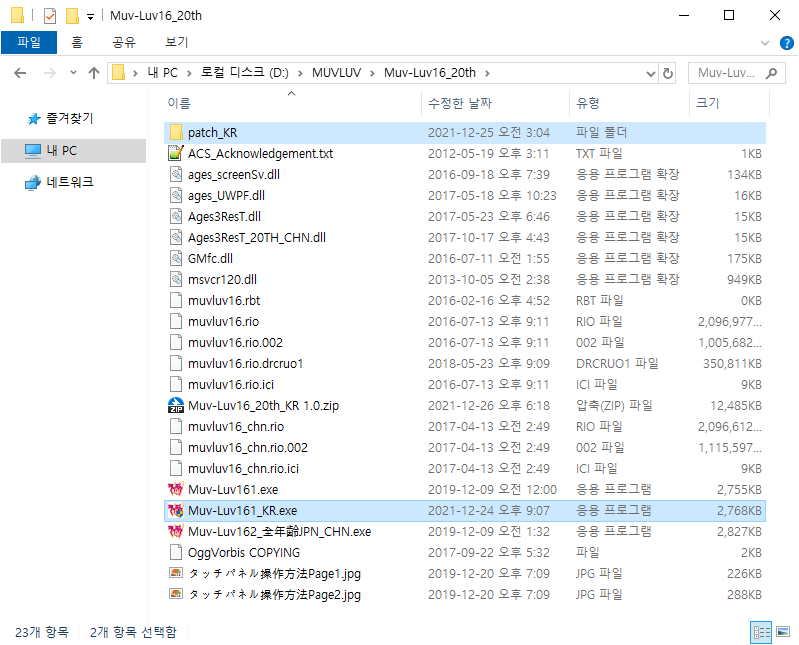Select the muvluv16.rio.ici file
This screenshot has width=799, height=645.
[465, 384]
